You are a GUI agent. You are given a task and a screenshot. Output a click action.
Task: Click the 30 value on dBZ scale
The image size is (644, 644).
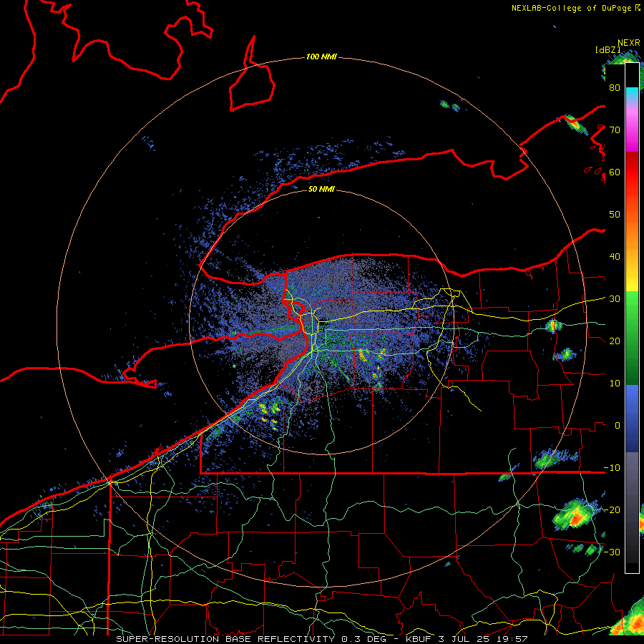(x=615, y=299)
